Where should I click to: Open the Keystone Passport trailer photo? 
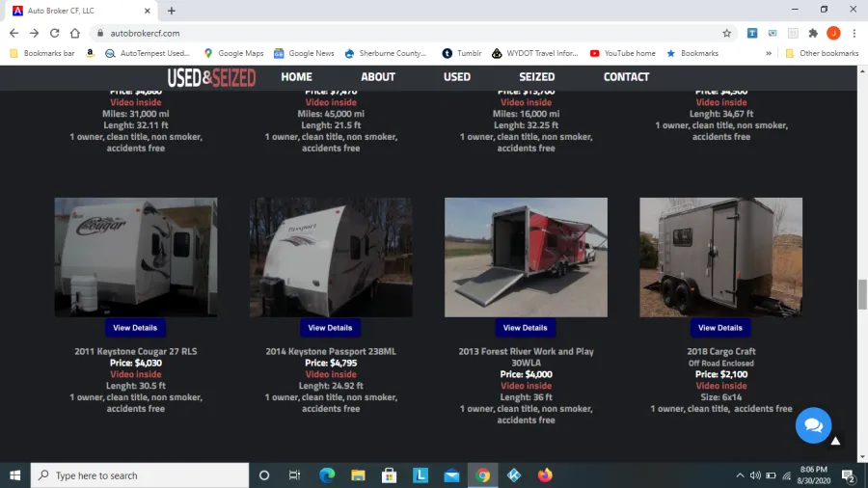tap(331, 258)
